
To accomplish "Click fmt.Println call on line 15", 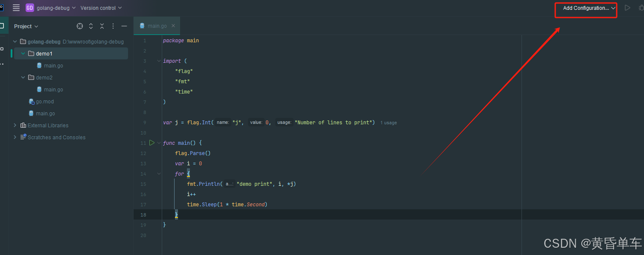I will 241,184.
